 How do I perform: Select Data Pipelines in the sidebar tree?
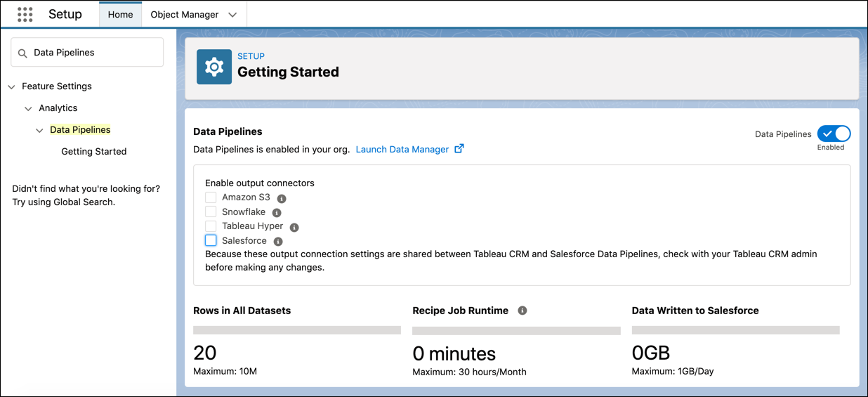(80, 130)
